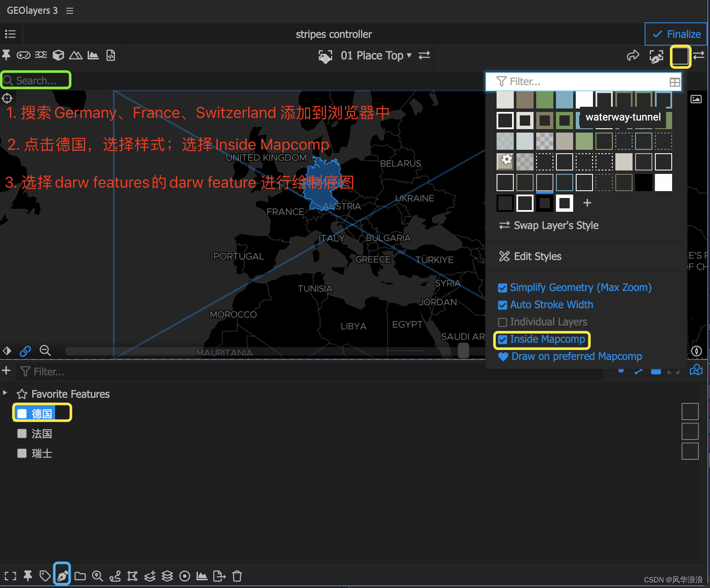Viewport: 710px width, 588px height.
Task: Click the area chart icon in top toolbar
Action: (x=93, y=55)
